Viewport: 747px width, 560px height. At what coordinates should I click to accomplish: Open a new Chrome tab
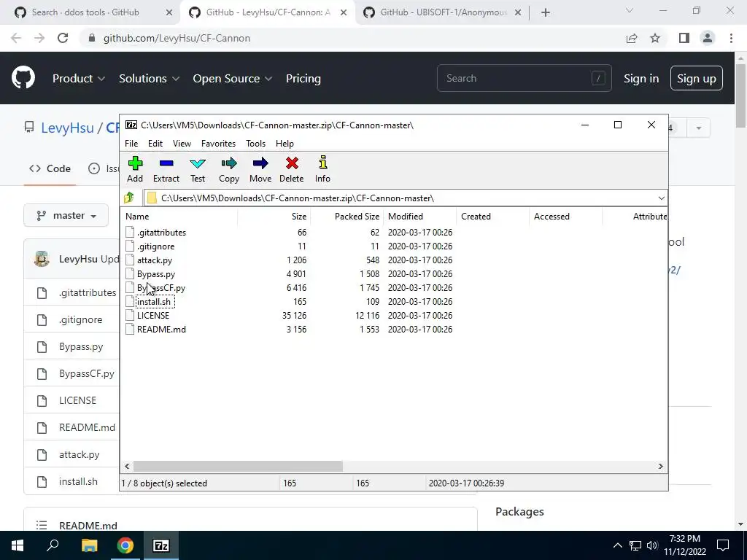(x=546, y=12)
